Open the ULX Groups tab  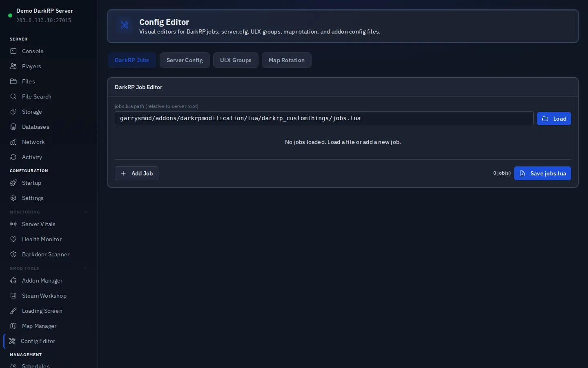click(x=236, y=60)
